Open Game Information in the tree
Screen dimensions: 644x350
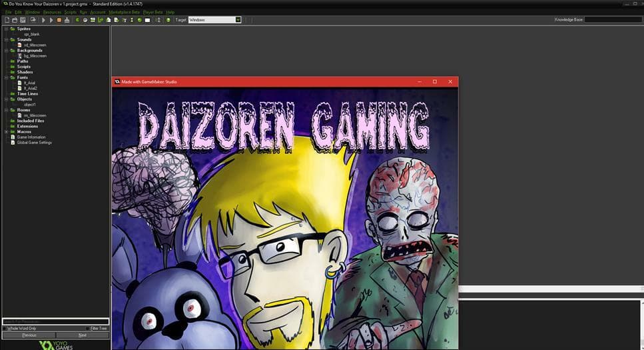31,137
